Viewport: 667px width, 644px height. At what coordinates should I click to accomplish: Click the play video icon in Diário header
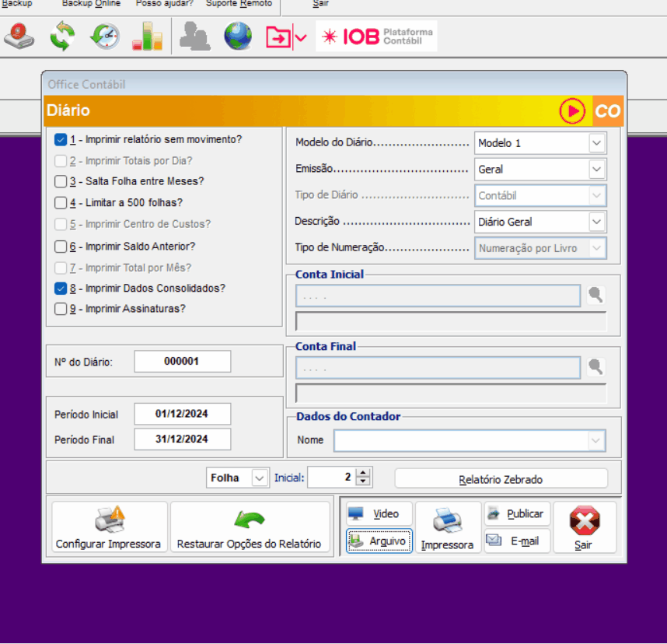click(572, 111)
